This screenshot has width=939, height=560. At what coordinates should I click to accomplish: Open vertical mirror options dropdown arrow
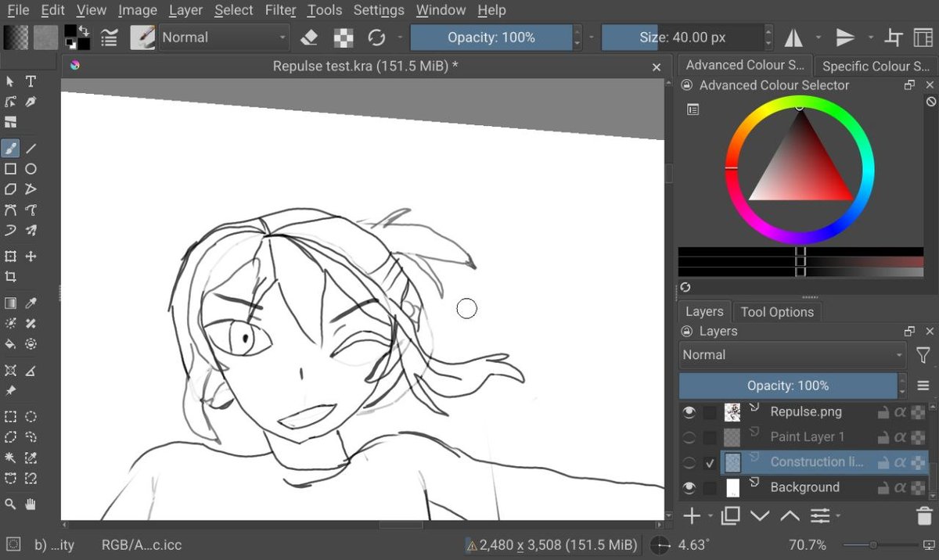click(x=870, y=37)
